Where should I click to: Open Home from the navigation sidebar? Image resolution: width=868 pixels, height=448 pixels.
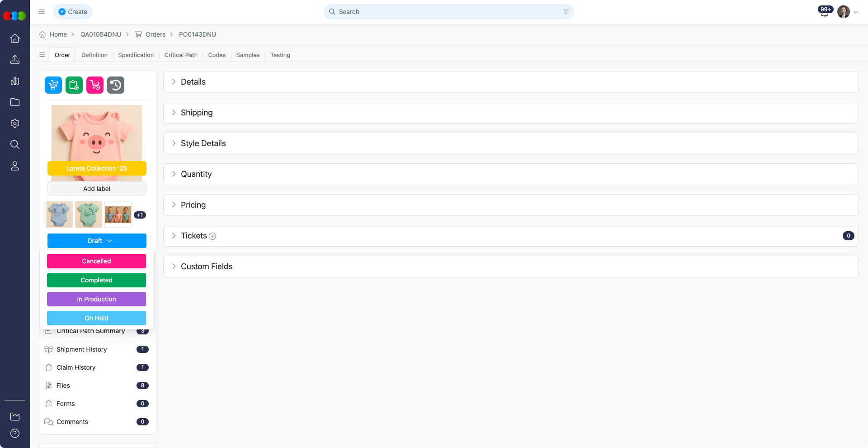point(15,38)
